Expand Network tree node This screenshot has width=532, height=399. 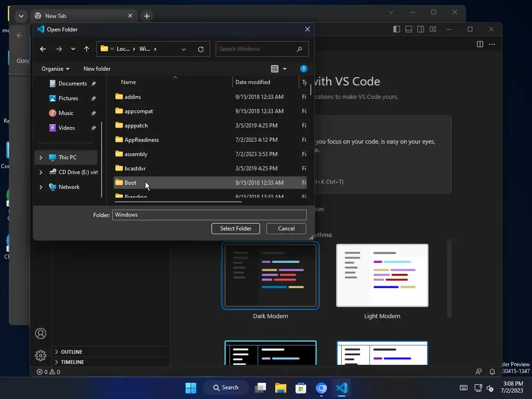pos(41,187)
